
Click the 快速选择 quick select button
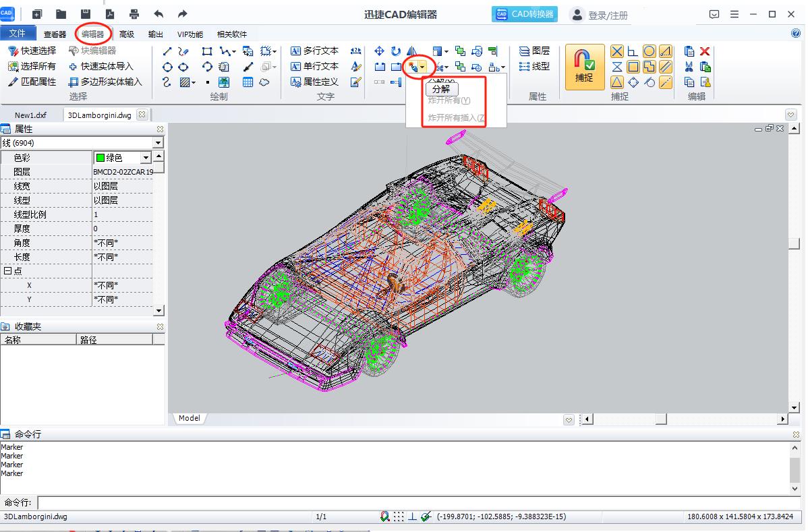[x=32, y=51]
